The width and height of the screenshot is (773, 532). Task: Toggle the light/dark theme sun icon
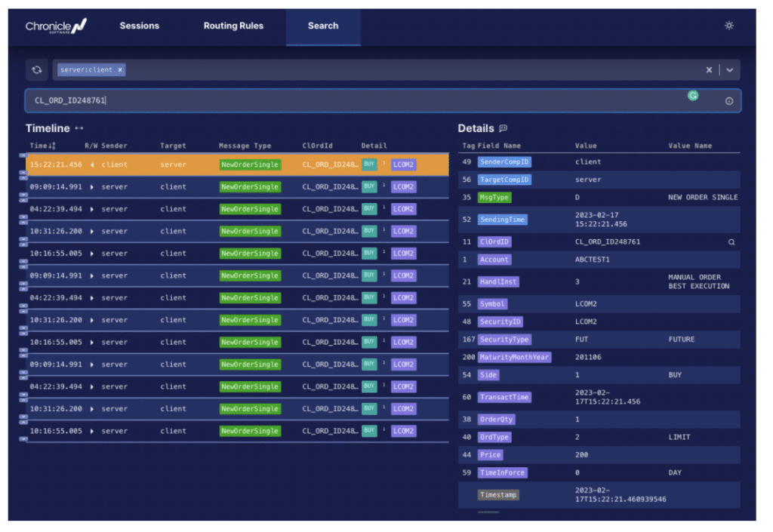click(728, 26)
